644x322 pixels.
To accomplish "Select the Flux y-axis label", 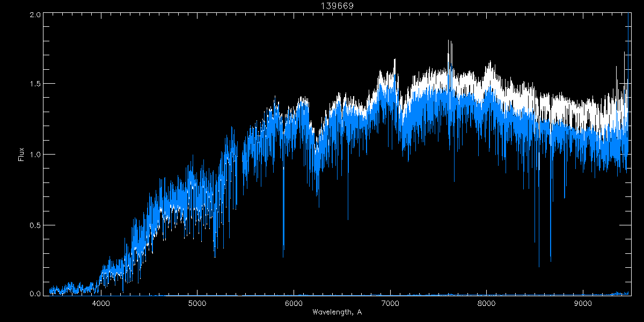I will (x=21, y=153).
